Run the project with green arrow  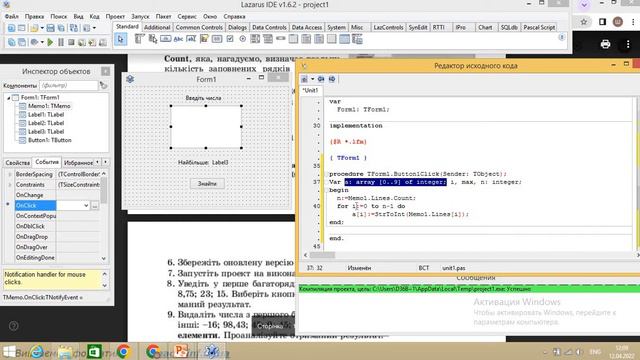coord(50,42)
